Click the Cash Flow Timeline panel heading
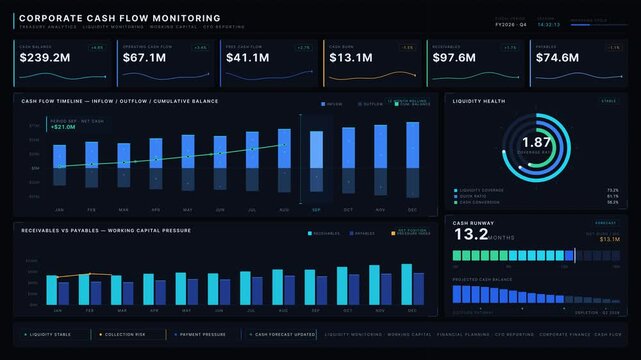 [120, 101]
